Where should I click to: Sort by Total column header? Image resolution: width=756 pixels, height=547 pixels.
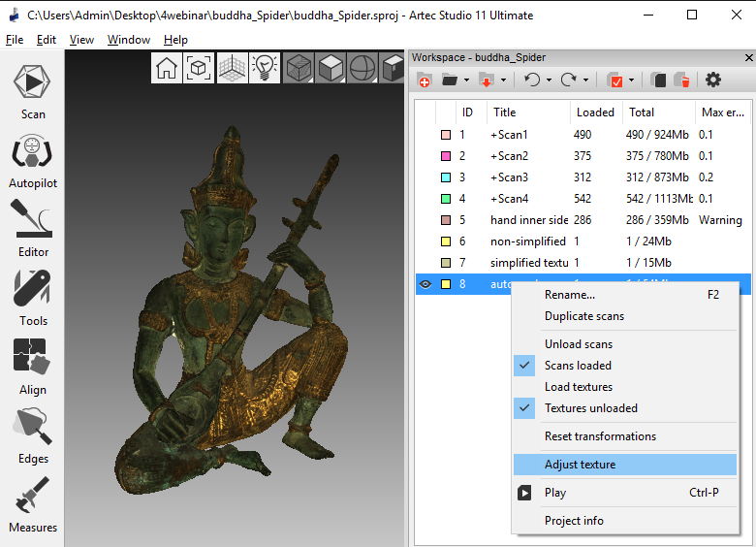point(659,113)
